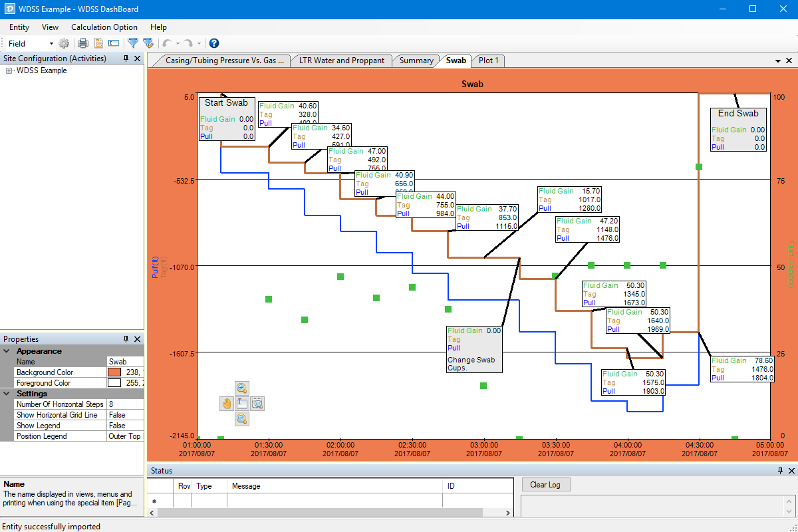
Task: Select the text annotation tool on the chart
Action: tap(242, 403)
